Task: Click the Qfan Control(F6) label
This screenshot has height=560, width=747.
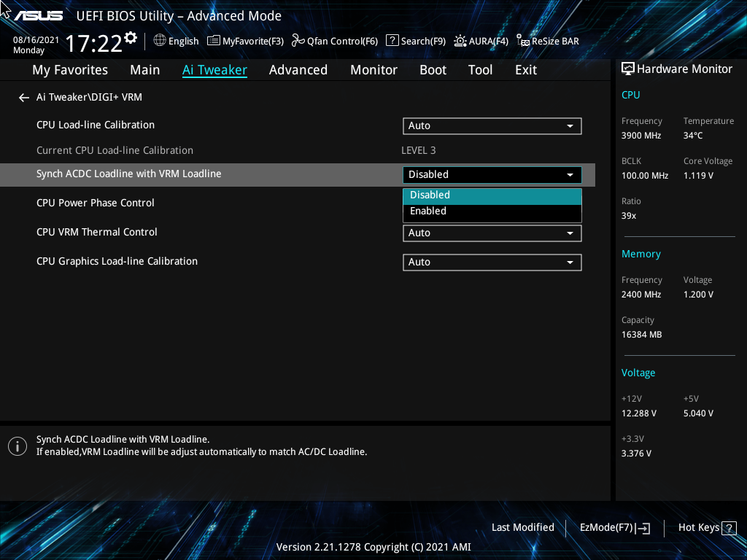Action: pos(343,42)
